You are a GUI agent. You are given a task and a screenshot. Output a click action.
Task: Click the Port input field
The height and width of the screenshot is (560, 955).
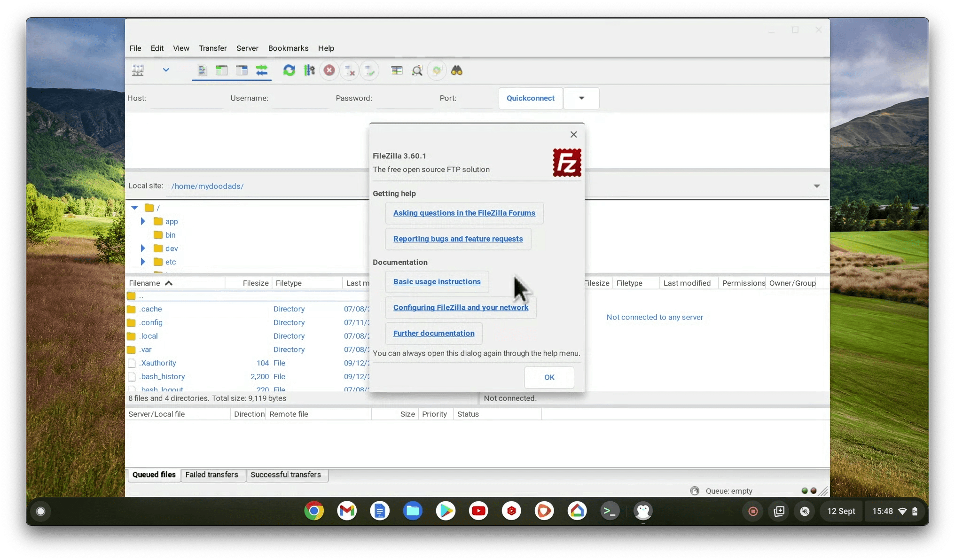point(476,99)
